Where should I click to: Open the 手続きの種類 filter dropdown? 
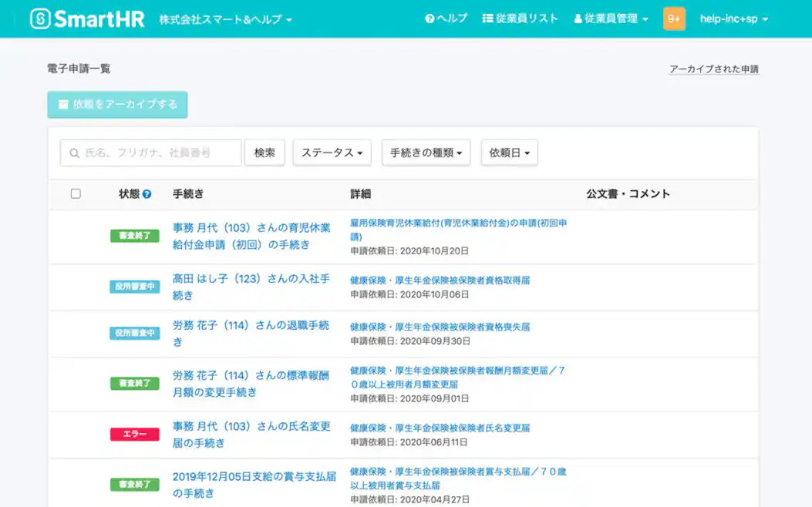(x=426, y=153)
